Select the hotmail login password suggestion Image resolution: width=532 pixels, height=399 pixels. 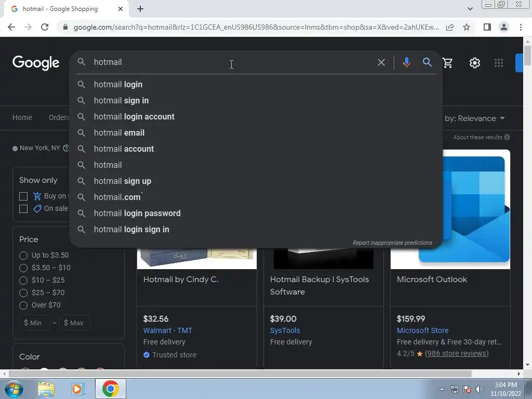click(256, 214)
